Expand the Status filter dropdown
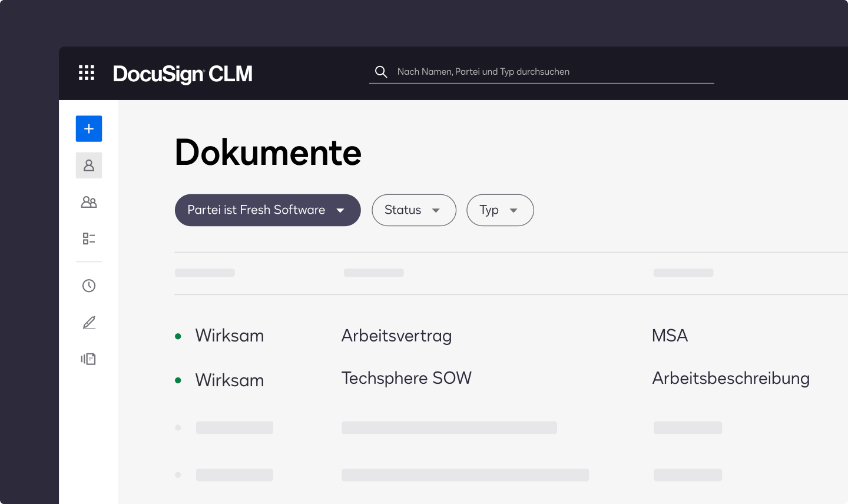The width and height of the screenshot is (848, 504). pos(414,210)
